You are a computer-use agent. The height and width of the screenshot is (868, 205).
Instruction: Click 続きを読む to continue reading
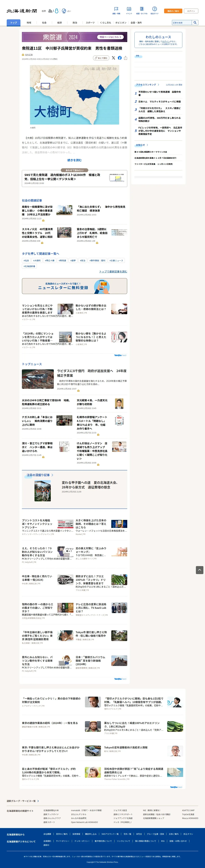pyautogui.click(x=74, y=160)
